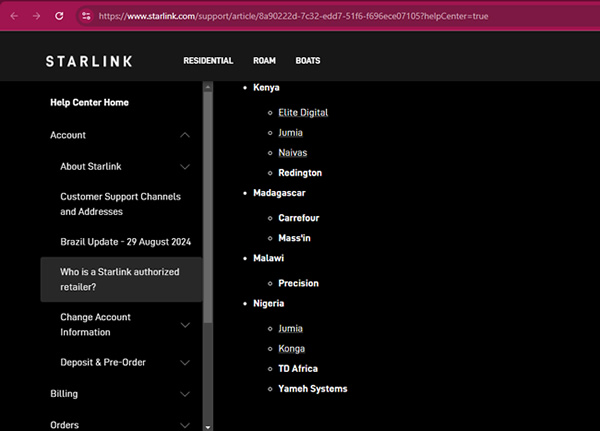
Task: Click sidebar scrollbar down arrow
Action: [208, 427]
